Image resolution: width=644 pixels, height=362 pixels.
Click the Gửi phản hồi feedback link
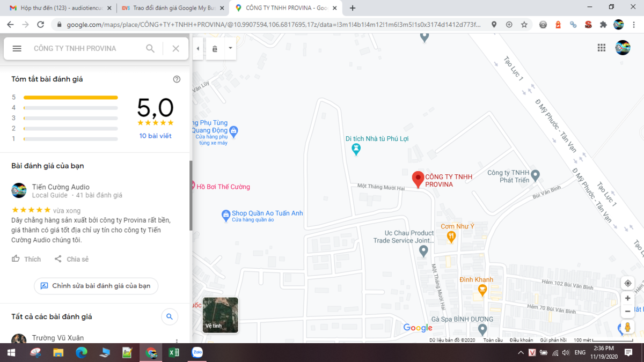pos(553,340)
